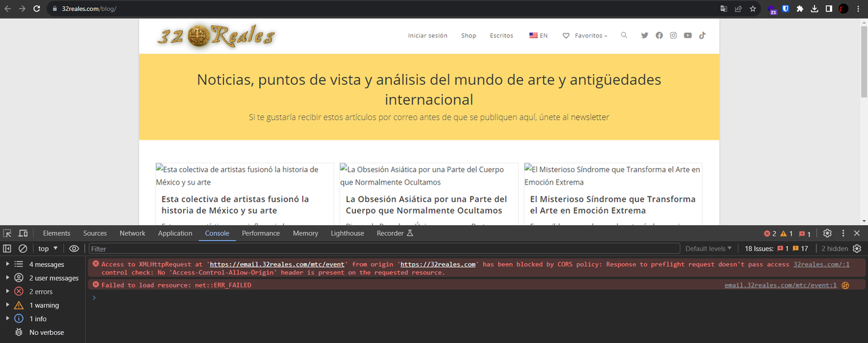Click the issues count badge in DevTools tab bar
This screenshot has height=343, width=868.
click(x=805, y=234)
